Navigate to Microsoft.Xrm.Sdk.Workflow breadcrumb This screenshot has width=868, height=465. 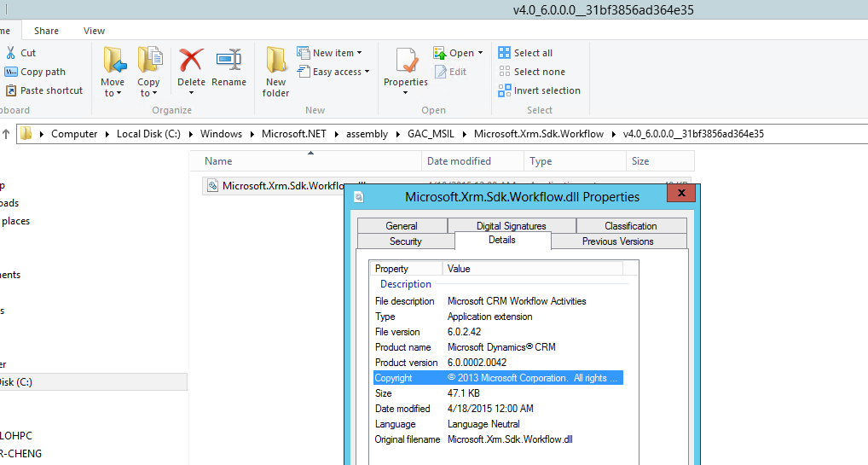point(539,134)
